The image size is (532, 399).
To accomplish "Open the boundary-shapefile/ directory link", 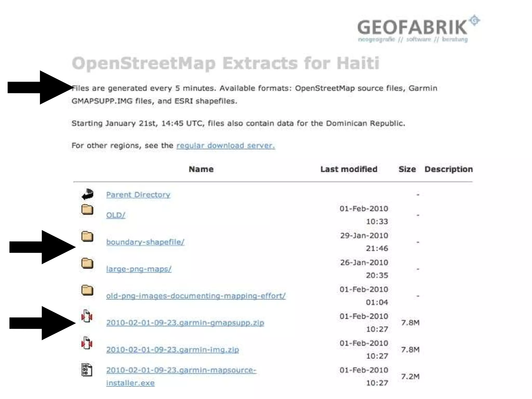I will [145, 242].
